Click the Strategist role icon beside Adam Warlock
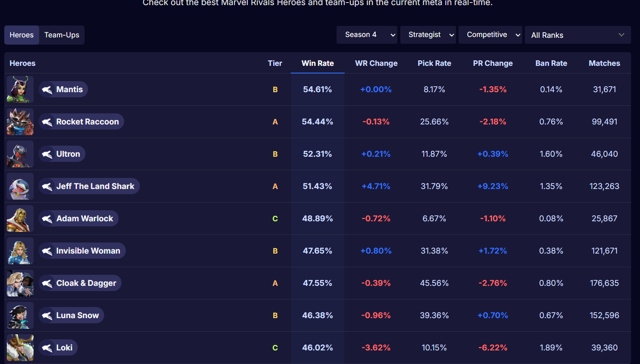Viewport: 640px width, 364px height. click(x=47, y=219)
